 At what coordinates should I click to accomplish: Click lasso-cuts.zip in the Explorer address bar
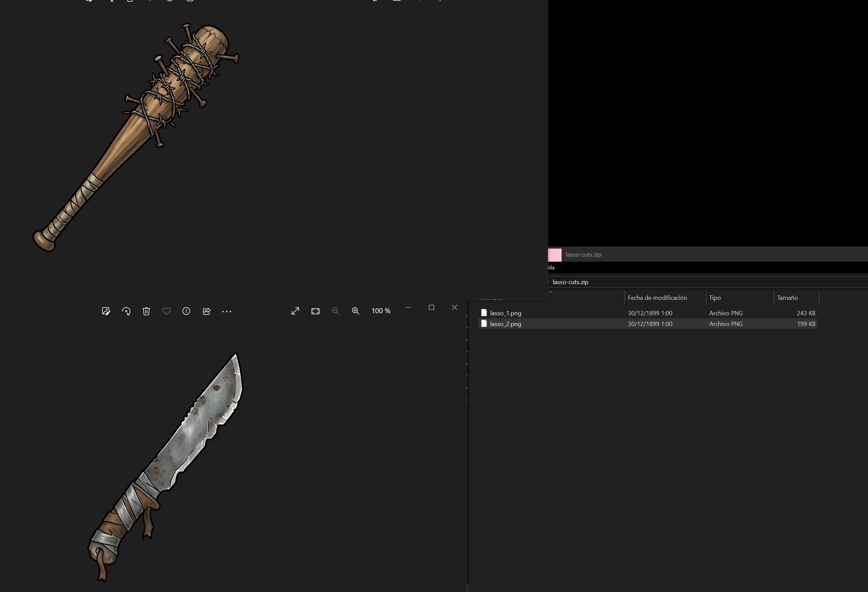pyautogui.click(x=570, y=282)
